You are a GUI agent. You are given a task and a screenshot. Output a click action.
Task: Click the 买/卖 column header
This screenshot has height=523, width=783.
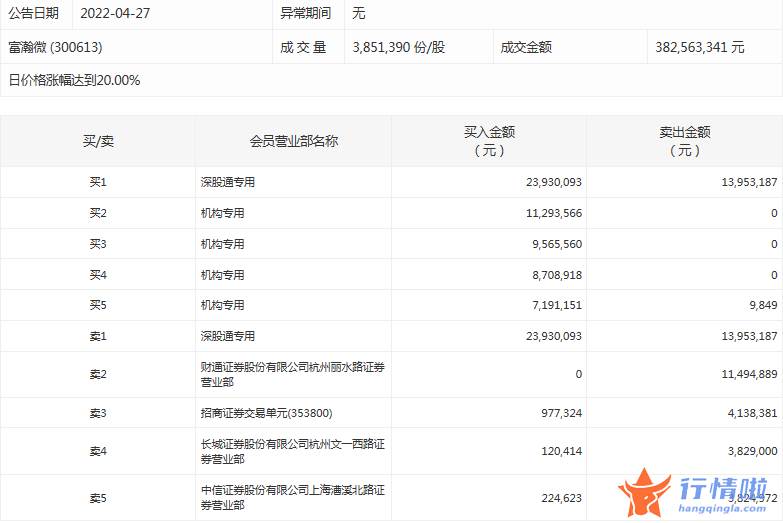98,141
